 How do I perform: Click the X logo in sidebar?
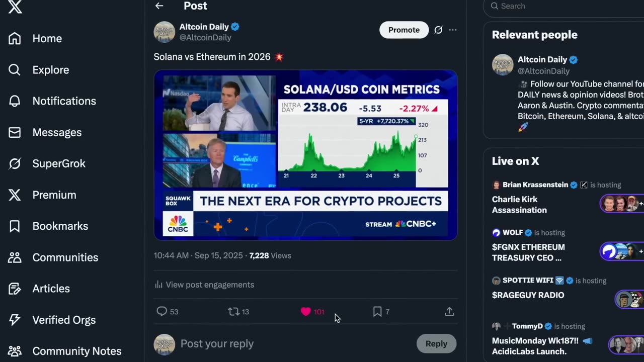(x=15, y=7)
